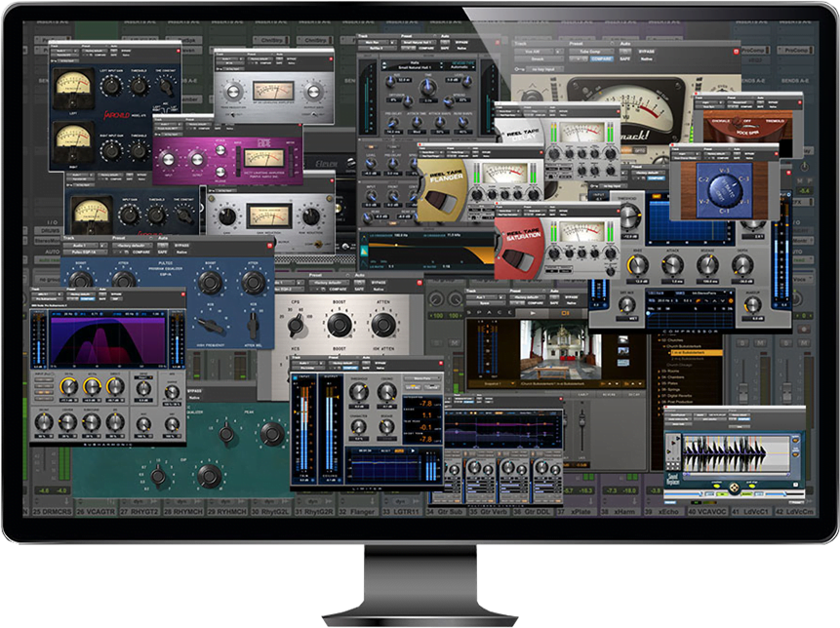Click the Sound Replacer waveform display
The width and height of the screenshot is (840, 628).
click(x=735, y=454)
